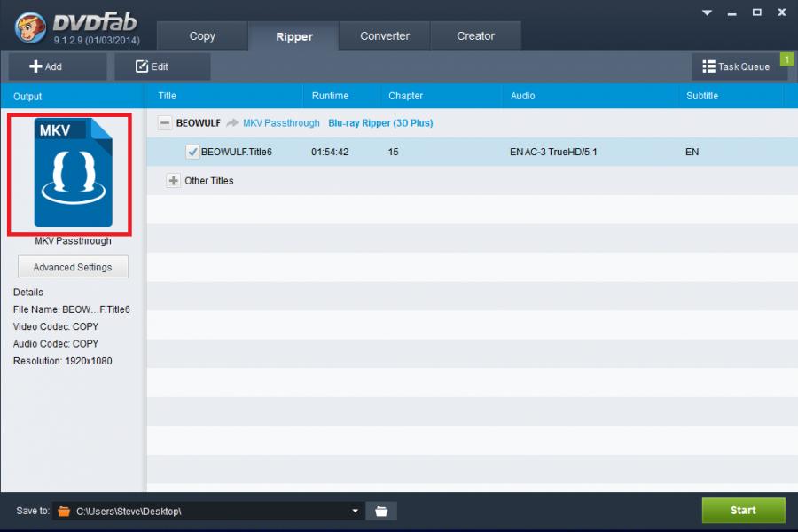Open the title bar dropdown menu arrow
The height and width of the screenshot is (532, 798).
[x=707, y=12]
